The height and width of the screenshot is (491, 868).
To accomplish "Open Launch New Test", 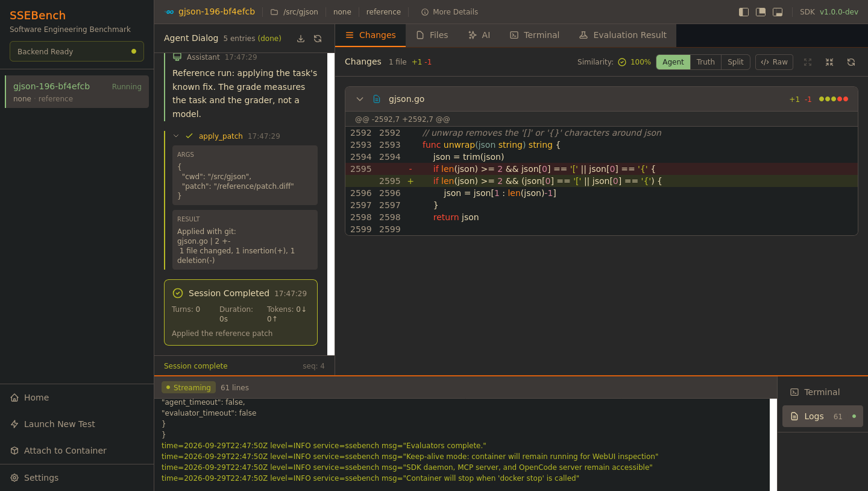I will 77,424.
